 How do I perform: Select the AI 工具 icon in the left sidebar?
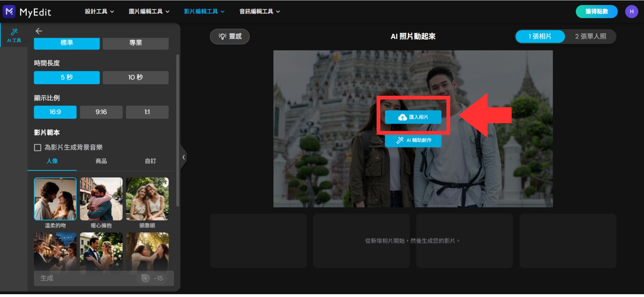click(14, 34)
